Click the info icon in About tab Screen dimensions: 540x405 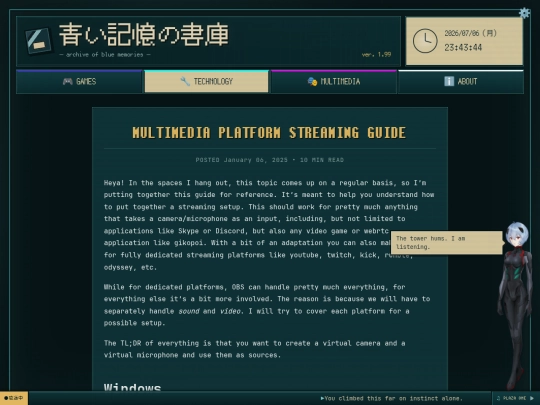(x=449, y=81)
